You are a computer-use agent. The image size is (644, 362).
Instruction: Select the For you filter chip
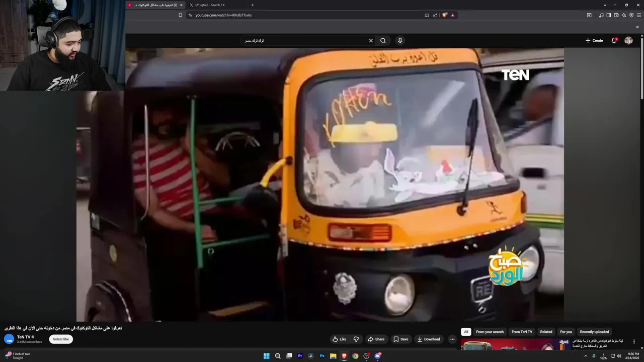pos(566,332)
